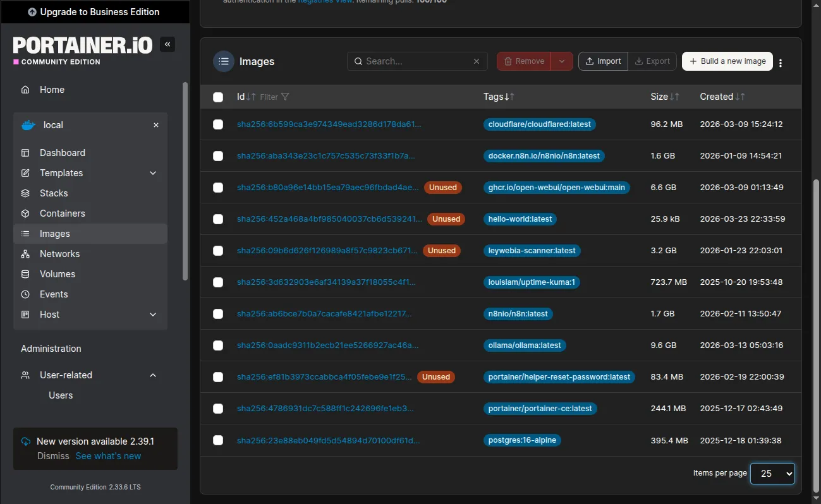
Task: Open the three-dot table settings menu
Action: click(x=781, y=63)
